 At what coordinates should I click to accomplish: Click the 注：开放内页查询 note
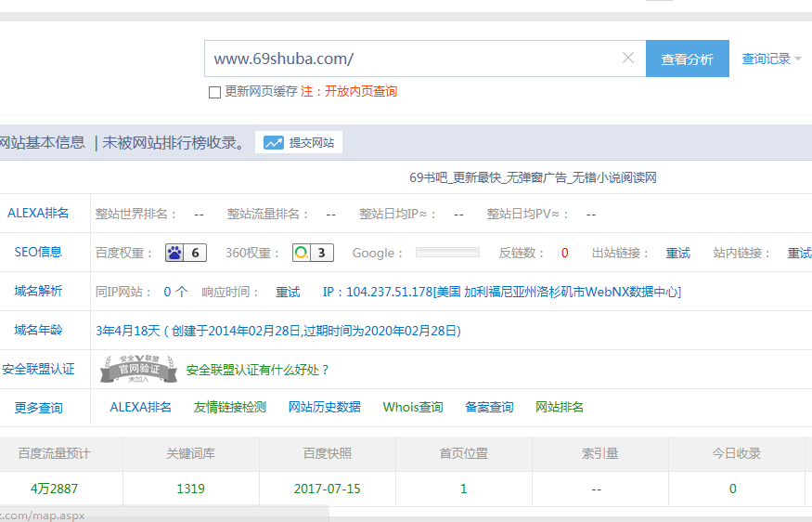click(x=349, y=92)
